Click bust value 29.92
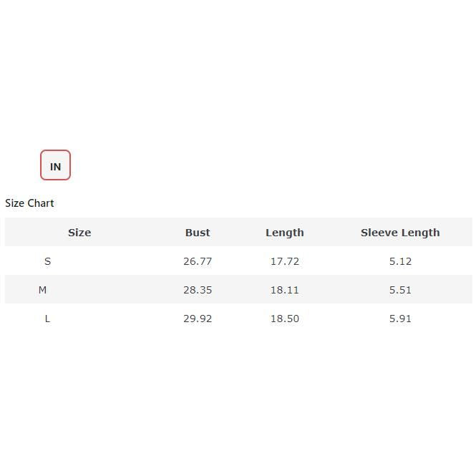 coord(198,319)
